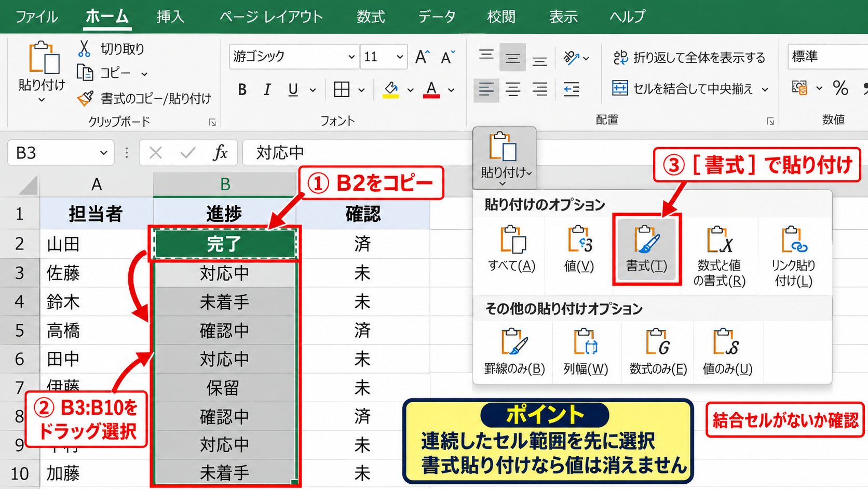Choose the 値(V) paste option

579,249
